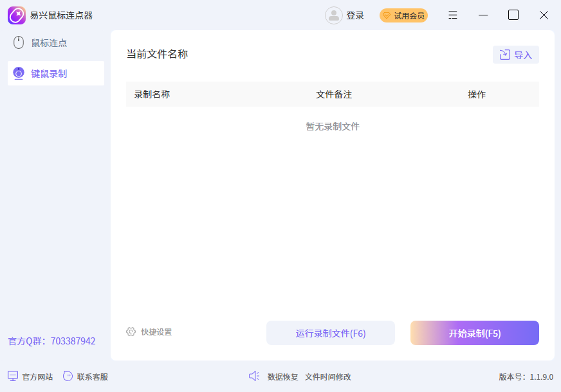Click the face icon beside 联系客服
Screen dimensions: 561x392
click(x=68, y=376)
